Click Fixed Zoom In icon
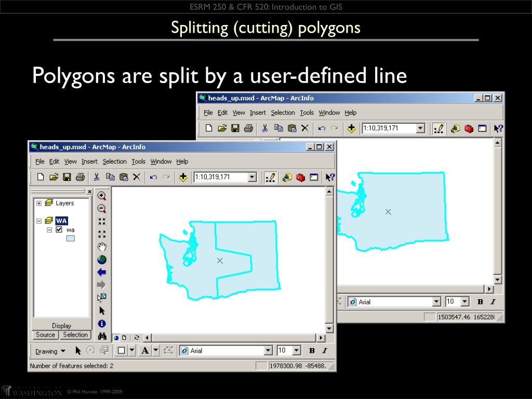532x399 pixels. tap(102, 221)
